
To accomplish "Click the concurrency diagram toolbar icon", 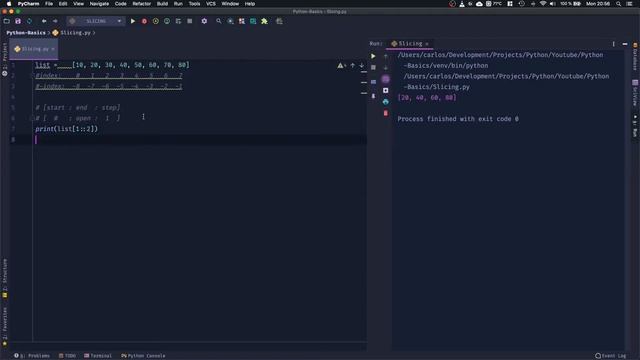I will [x=178, y=21].
